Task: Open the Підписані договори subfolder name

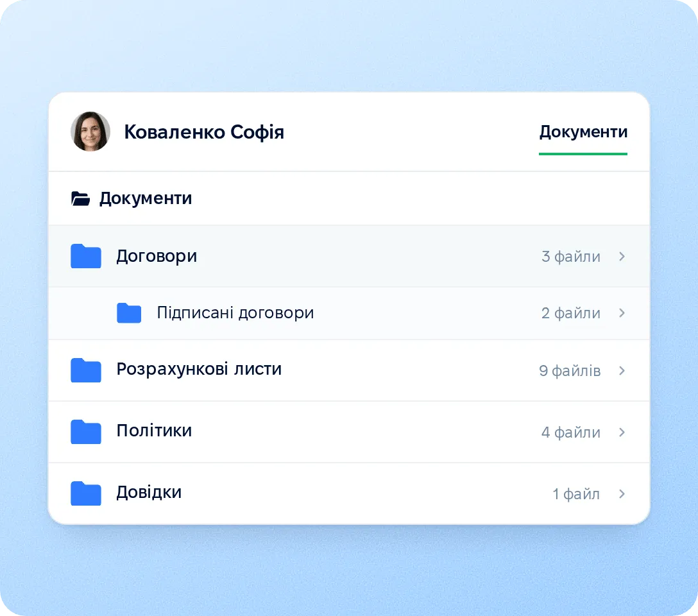Action: [x=235, y=313]
